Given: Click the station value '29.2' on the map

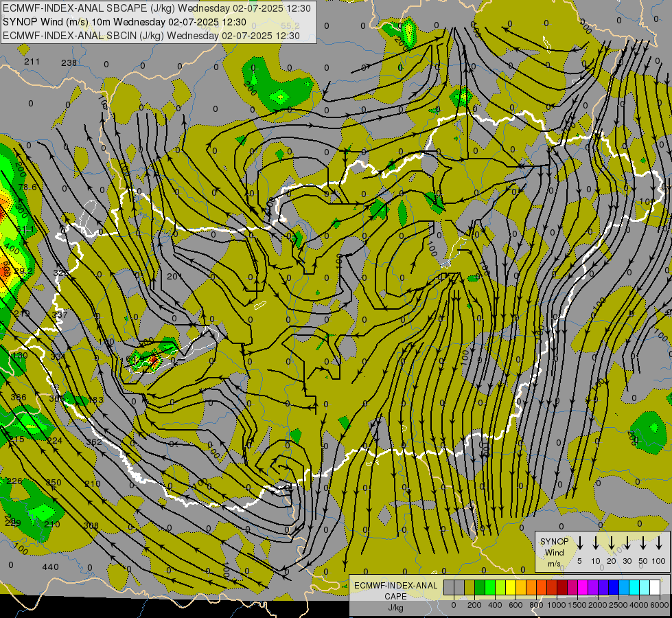Looking at the screenshot, I should click(23, 271).
